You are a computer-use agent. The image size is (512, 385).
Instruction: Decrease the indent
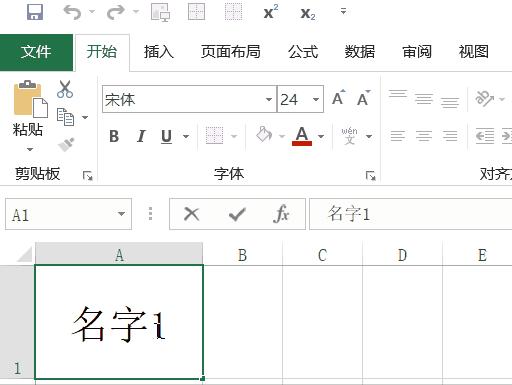tap(485, 136)
